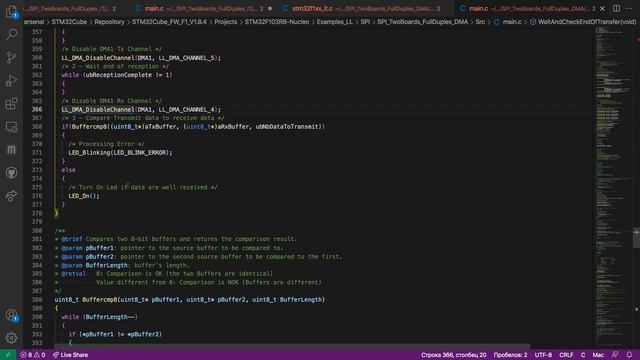Click the arsenal breadcrumb
The width and height of the screenshot is (640, 360).
click(34, 22)
